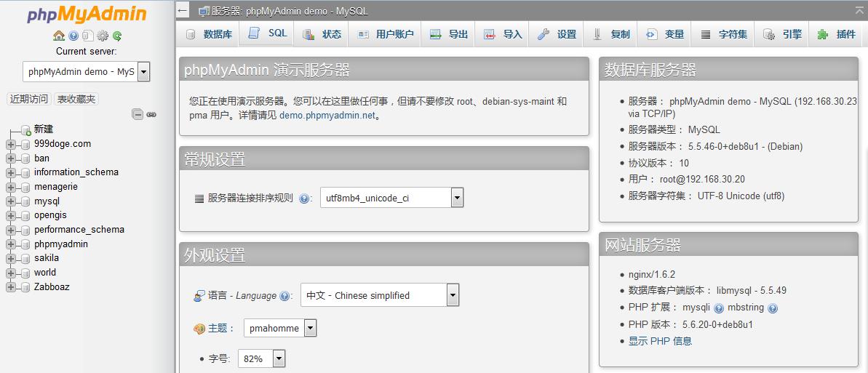This screenshot has height=373, width=868.
Task: Open the 复制 replication tab
Action: tap(610, 34)
